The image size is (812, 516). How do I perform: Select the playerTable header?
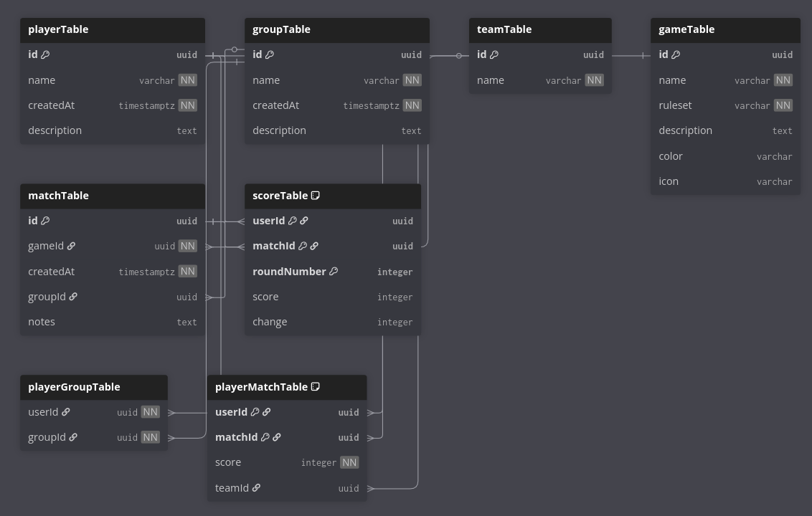[113, 29]
